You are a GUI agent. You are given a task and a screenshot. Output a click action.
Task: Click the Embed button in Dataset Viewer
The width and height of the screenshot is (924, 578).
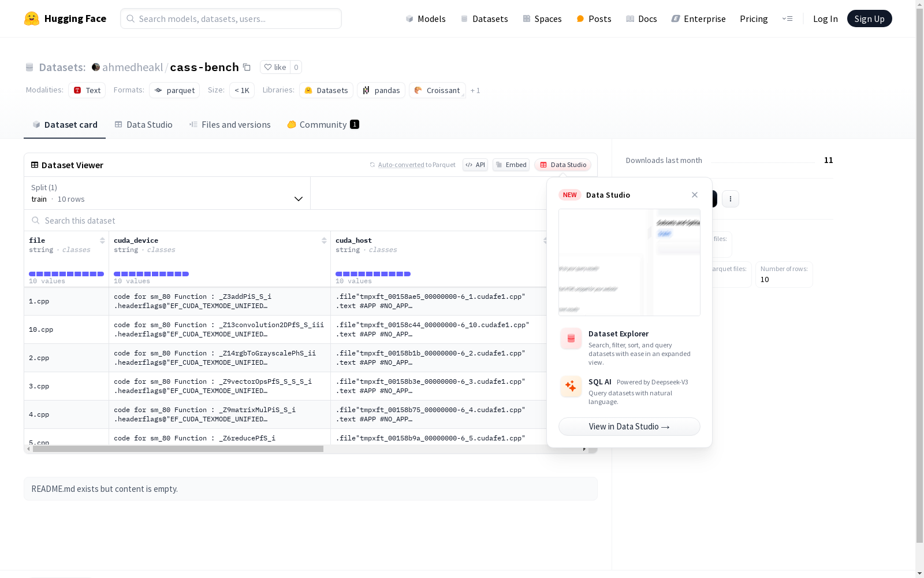511,165
